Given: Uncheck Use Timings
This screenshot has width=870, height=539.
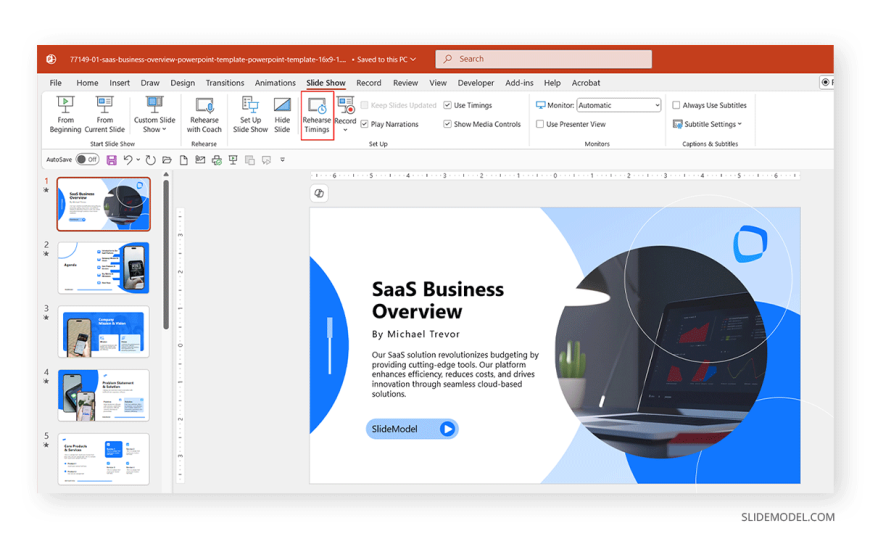Looking at the screenshot, I should (x=447, y=105).
